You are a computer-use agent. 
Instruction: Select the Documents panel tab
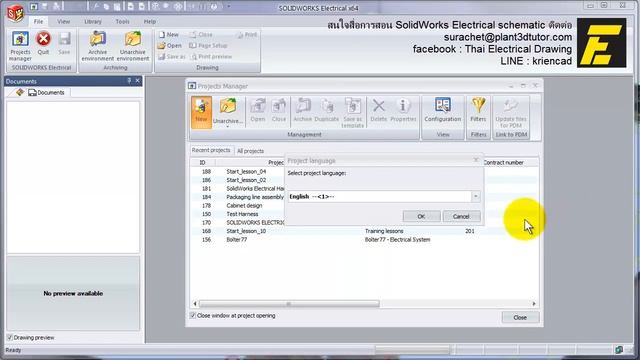46,93
